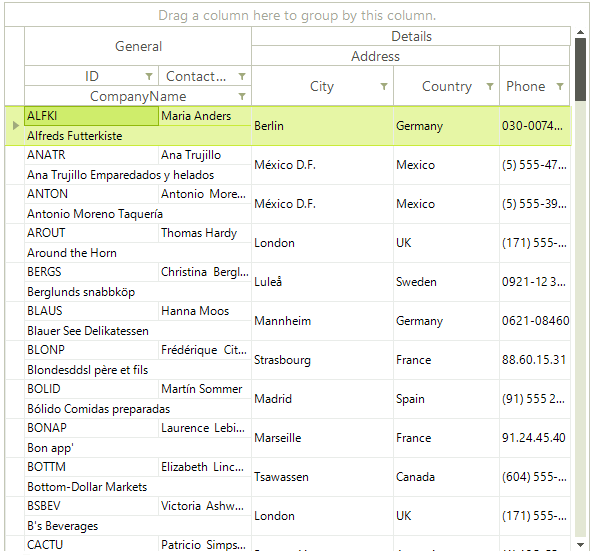The height and width of the screenshot is (555, 592).
Task: Select the Strasbourg city cell
Action: point(322,360)
